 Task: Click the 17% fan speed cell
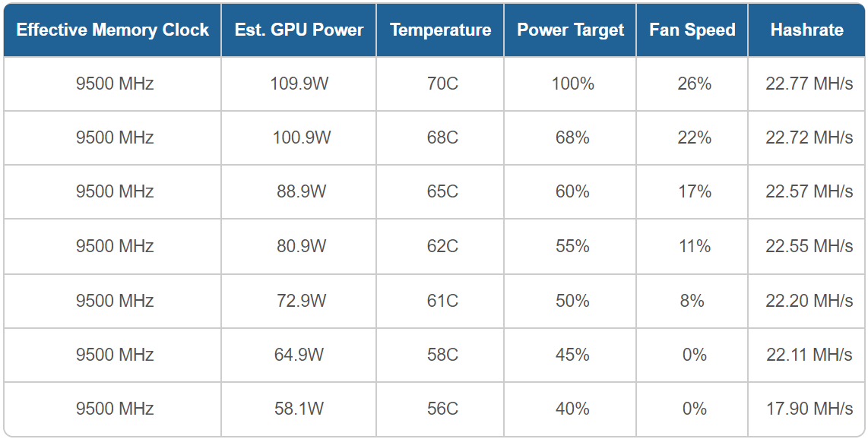[694, 192]
